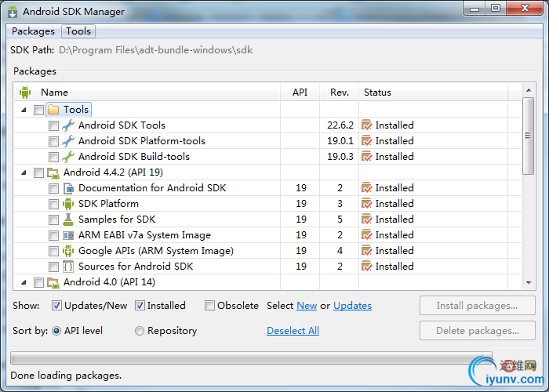The width and height of the screenshot is (549, 392).
Task: Check the Android 4.4.2 (API 19) group checkbox
Action: [x=38, y=173]
